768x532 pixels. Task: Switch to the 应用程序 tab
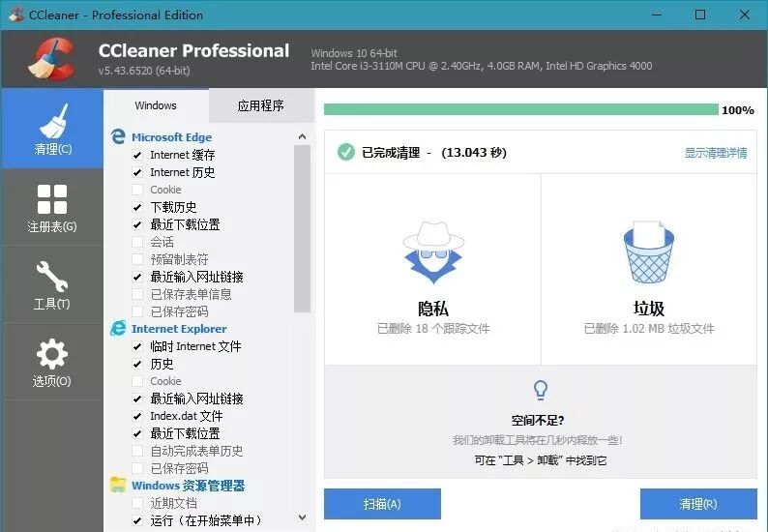261,105
